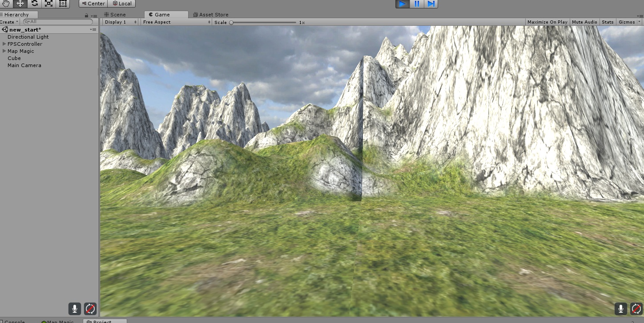The width and height of the screenshot is (644, 323).
Task: Expand the FPSController in the Hierarchy
Action: pyautogui.click(x=4, y=44)
